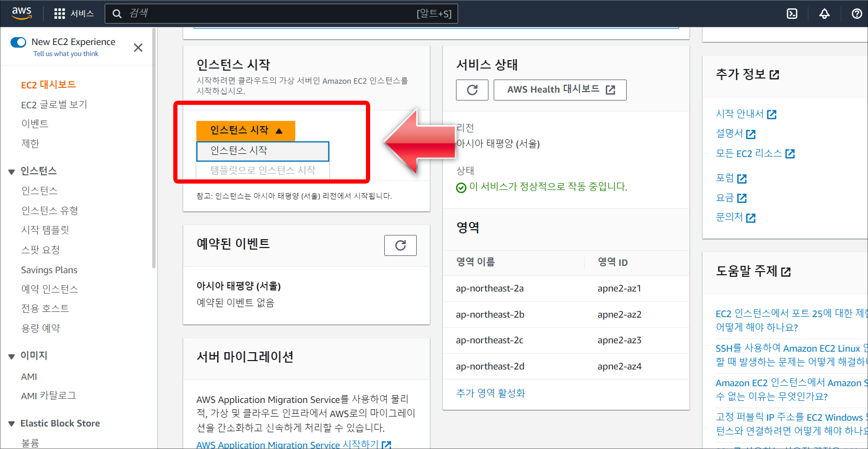Refresh the 예약된 이벤트 panel

pos(400,245)
